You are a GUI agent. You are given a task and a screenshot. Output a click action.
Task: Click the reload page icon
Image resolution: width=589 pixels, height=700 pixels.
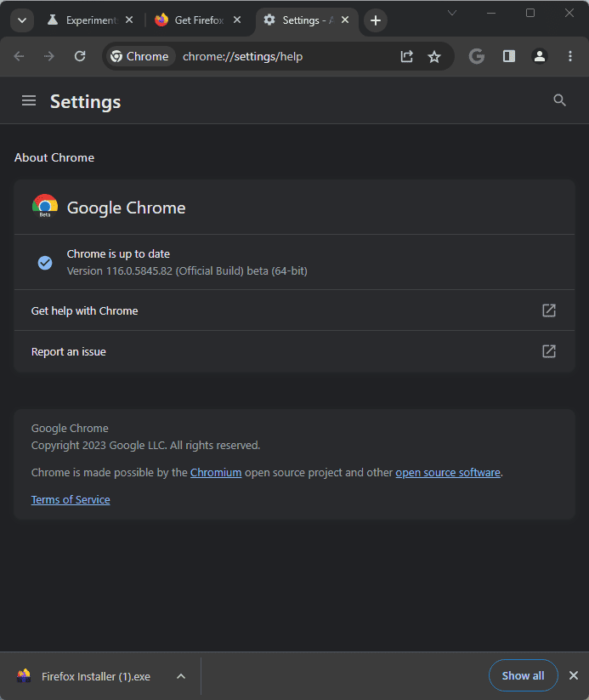[x=80, y=56]
